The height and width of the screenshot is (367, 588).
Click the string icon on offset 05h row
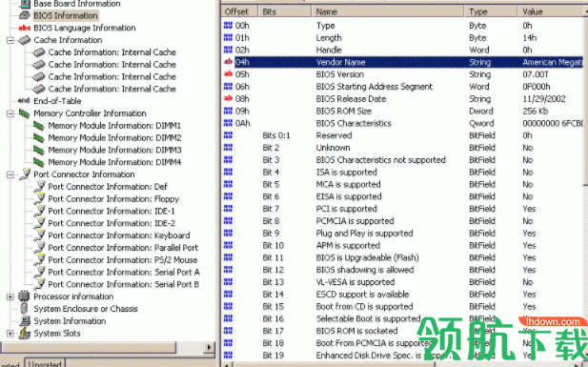228,74
